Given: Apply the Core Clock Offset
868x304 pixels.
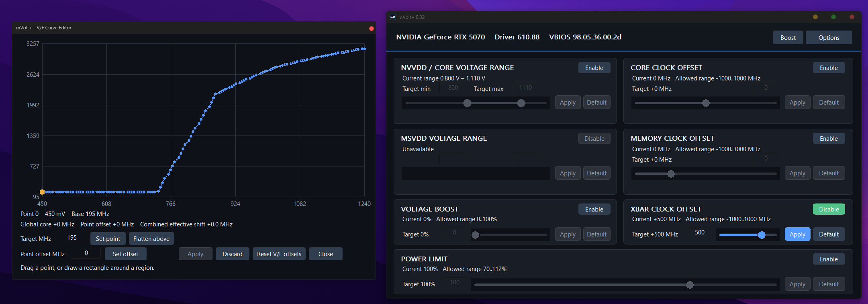Looking at the screenshot, I should 798,102.
